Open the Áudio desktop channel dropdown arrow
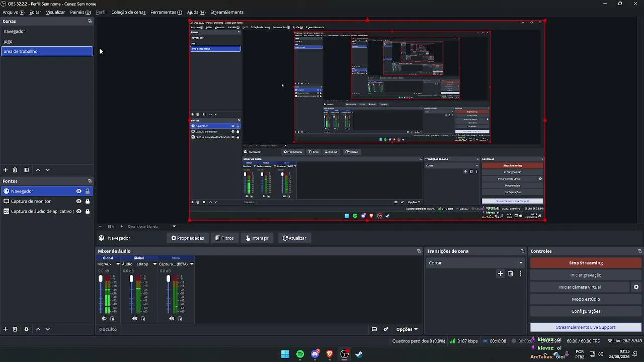Image resolution: width=644 pixels, height=362 pixels. coord(154,264)
